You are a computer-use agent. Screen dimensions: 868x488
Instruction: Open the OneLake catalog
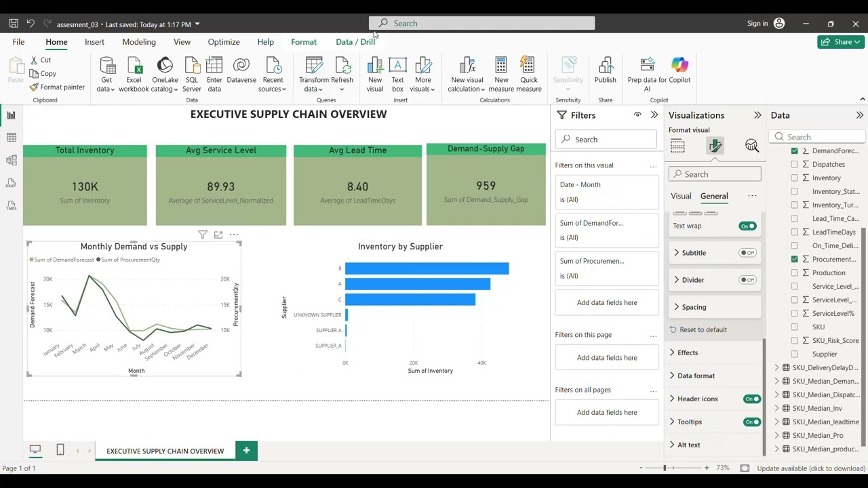165,75
